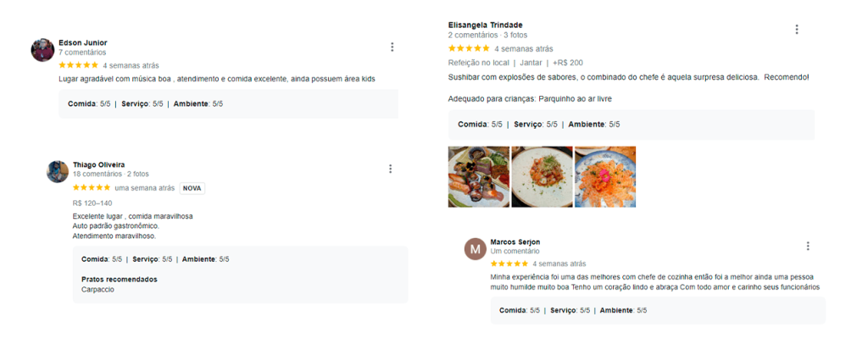This screenshot has width=868, height=350.
Task: Open options menu on Thiago Oliveira's review
Action: pos(390,169)
